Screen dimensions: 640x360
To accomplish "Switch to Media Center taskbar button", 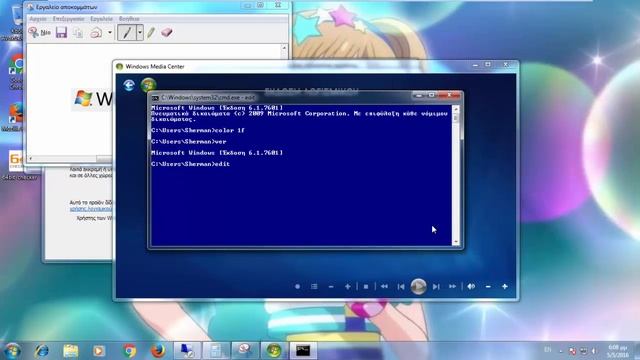I will (x=273, y=351).
